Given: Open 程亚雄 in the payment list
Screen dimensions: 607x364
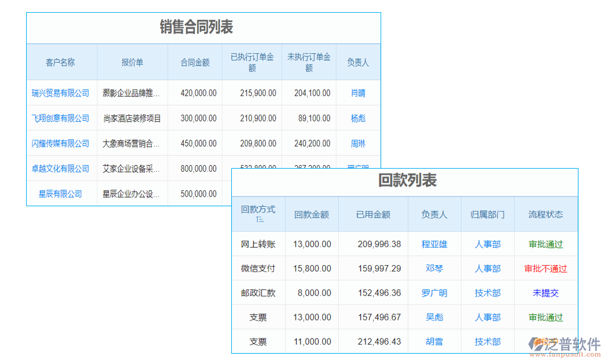Looking at the screenshot, I should [434, 244].
